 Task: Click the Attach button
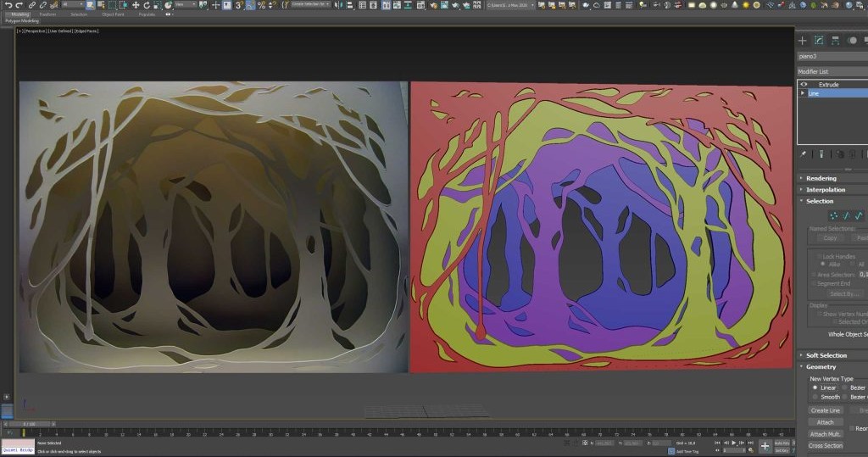826,422
